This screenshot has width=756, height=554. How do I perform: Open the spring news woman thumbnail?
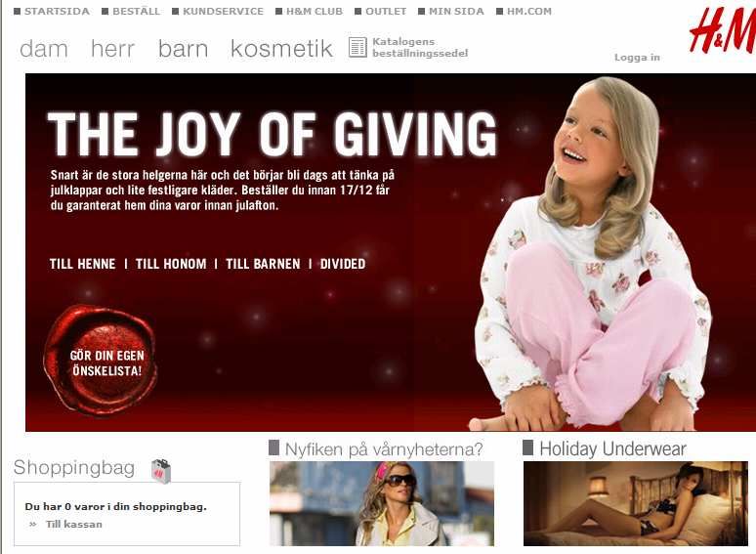pos(382,503)
